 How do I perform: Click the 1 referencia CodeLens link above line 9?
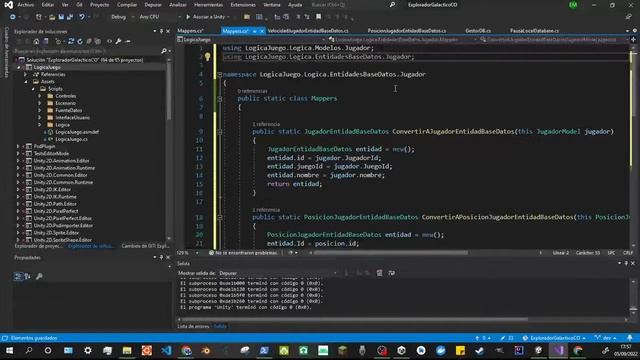[266, 124]
